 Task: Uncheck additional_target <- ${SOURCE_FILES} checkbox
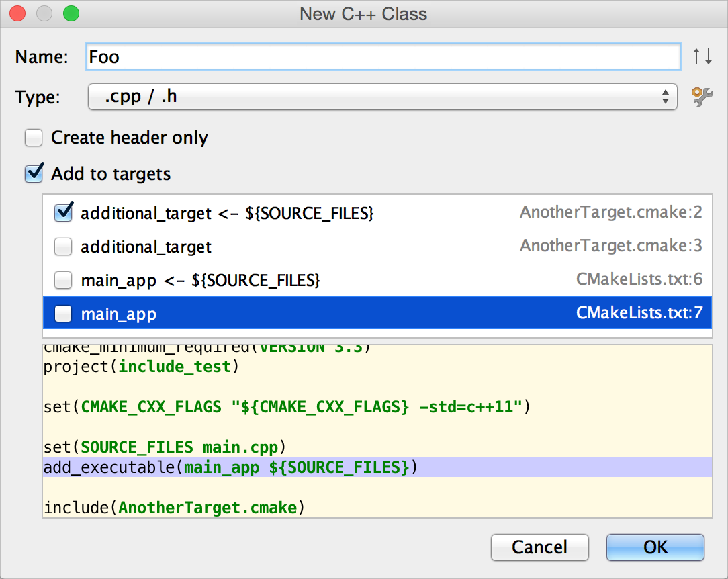pyautogui.click(x=63, y=213)
